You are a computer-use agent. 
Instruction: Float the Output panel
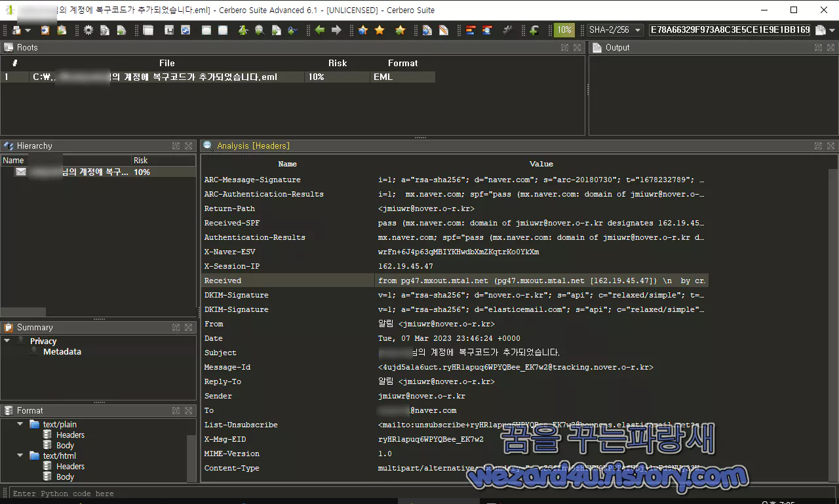coord(819,47)
